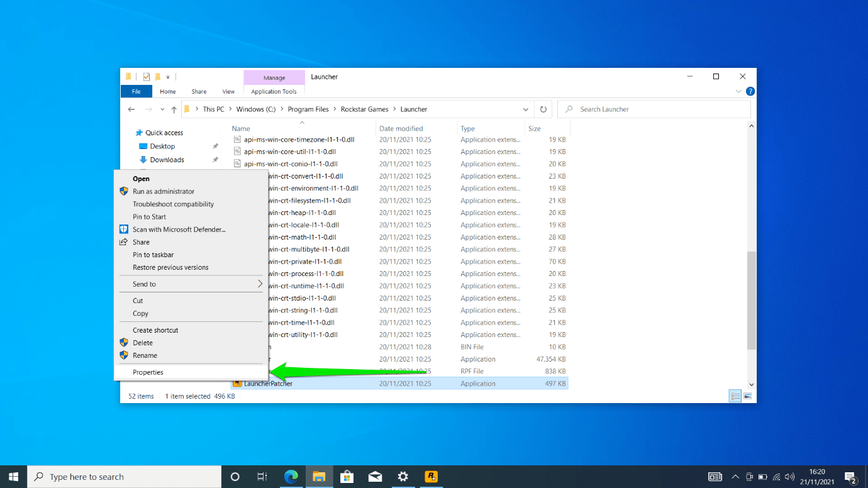Collapse the hidden icons tray chevron
Viewport: 868px width, 488px height.
[735, 476]
